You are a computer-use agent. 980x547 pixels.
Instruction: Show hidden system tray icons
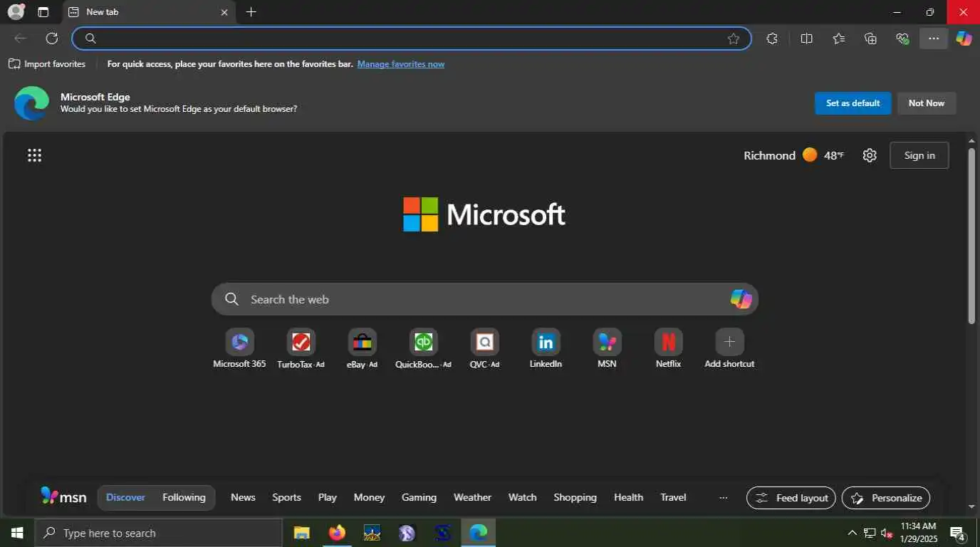[x=852, y=533]
